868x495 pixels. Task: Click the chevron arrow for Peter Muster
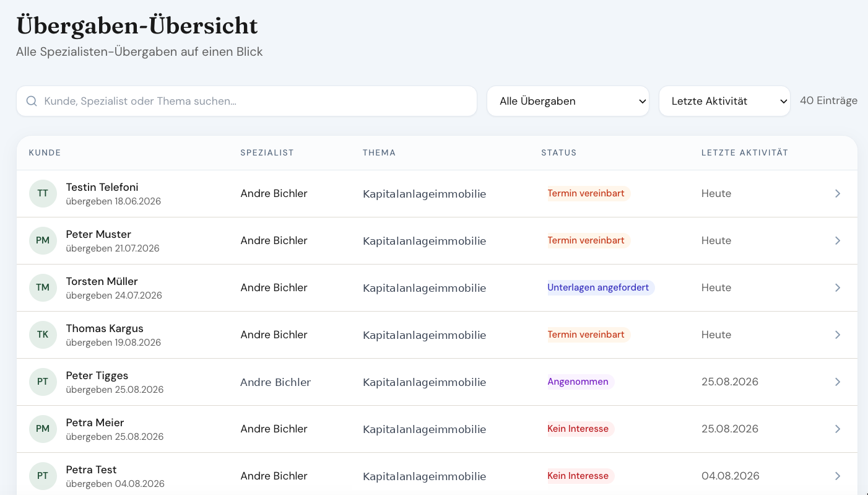click(x=838, y=240)
